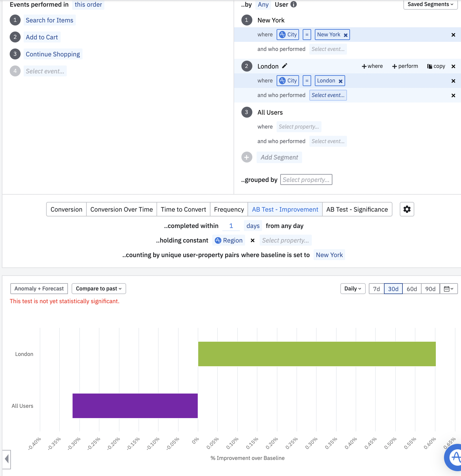Select the 7d date range
461x476 pixels.
tap(376, 289)
